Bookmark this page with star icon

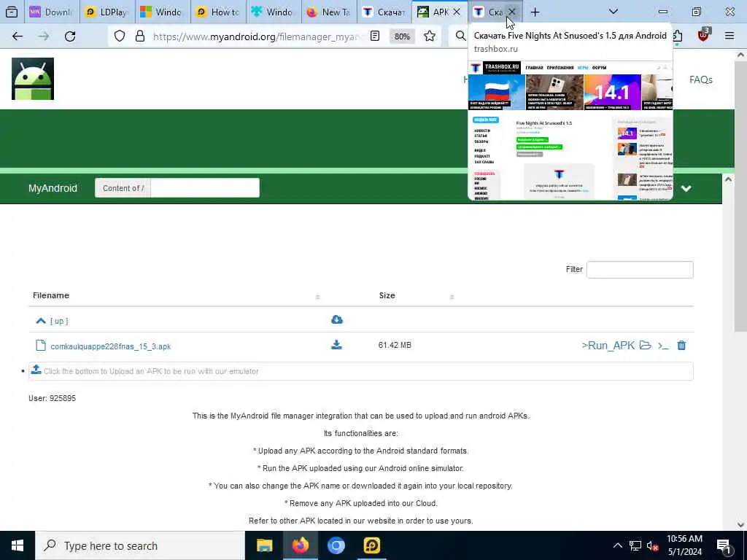coord(430,36)
